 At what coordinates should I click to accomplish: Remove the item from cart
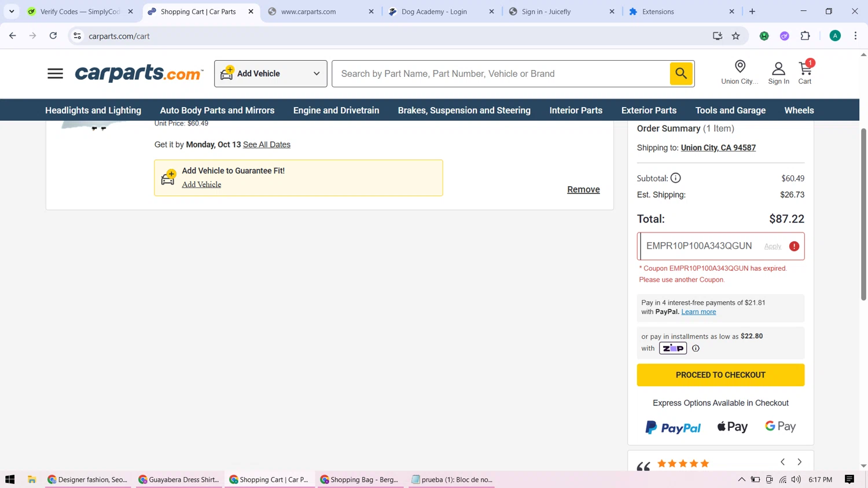[583, 190]
